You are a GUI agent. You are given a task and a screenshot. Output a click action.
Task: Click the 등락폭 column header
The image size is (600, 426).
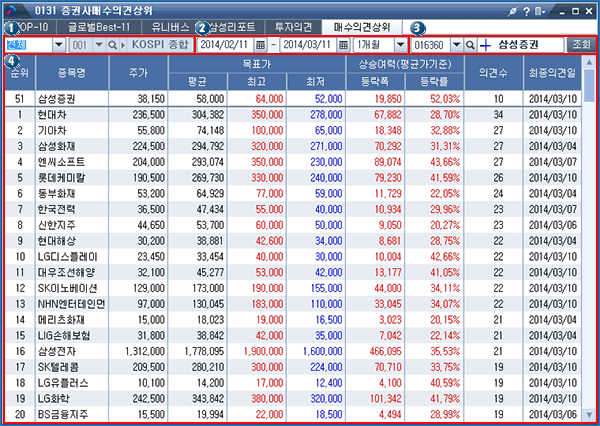pos(375,82)
